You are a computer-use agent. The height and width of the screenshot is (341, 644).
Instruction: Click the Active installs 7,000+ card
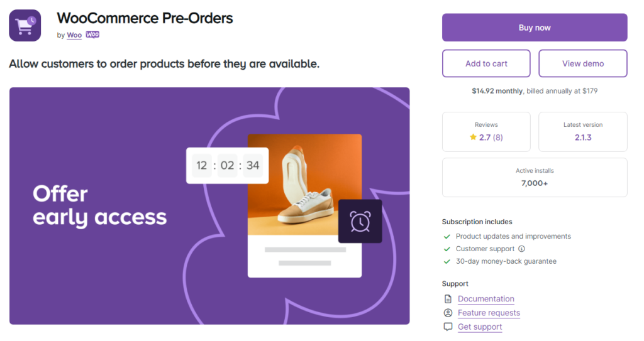click(x=535, y=177)
